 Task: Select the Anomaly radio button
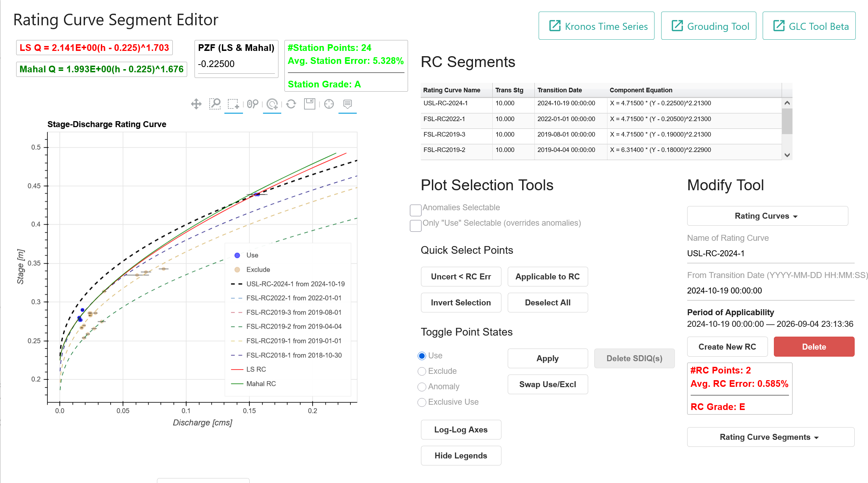tap(422, 387)
